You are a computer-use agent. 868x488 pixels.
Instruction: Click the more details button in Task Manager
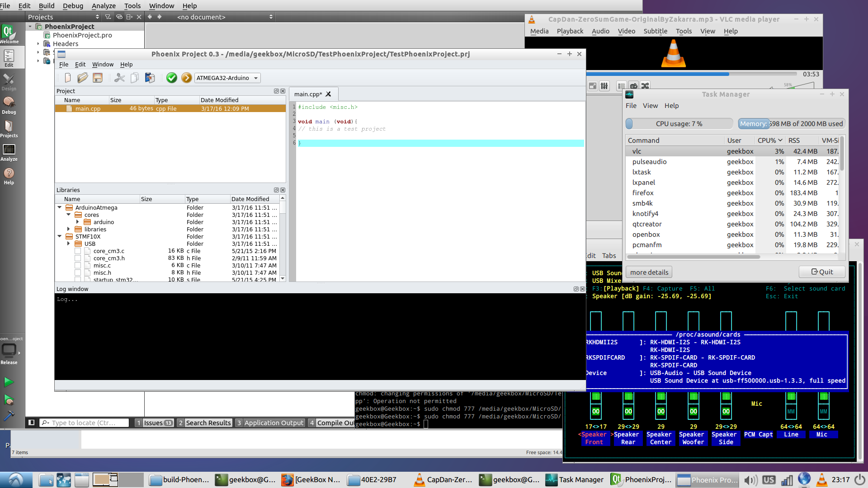[x=648, y=272]
